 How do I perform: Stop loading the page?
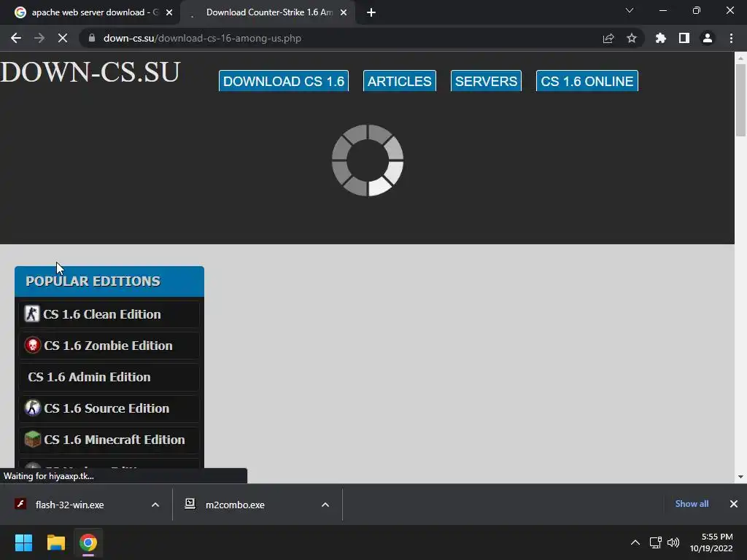[63, 38]
